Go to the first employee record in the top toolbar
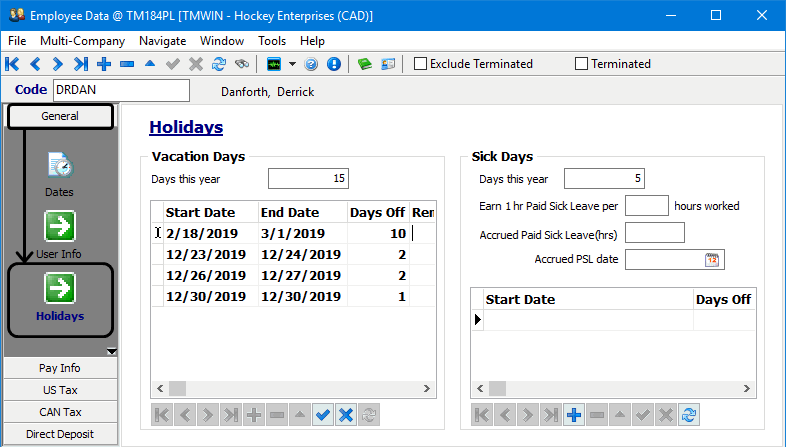The height and width of the screenshot is (447, 786). 12,64
